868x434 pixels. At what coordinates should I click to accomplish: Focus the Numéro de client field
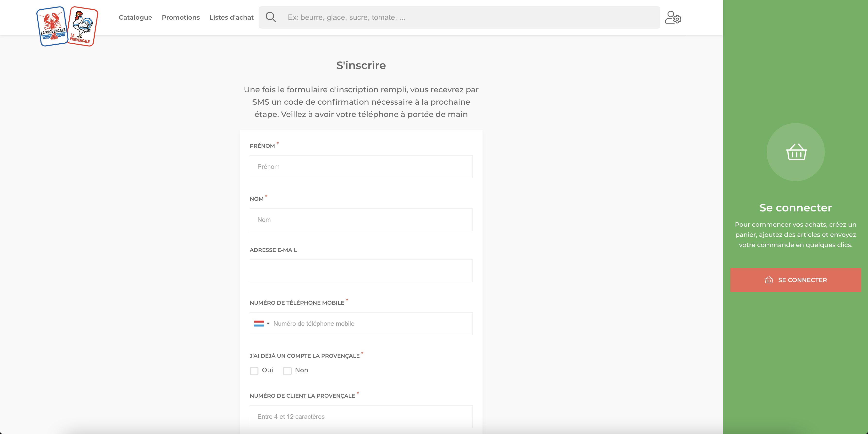click(361, 417)
